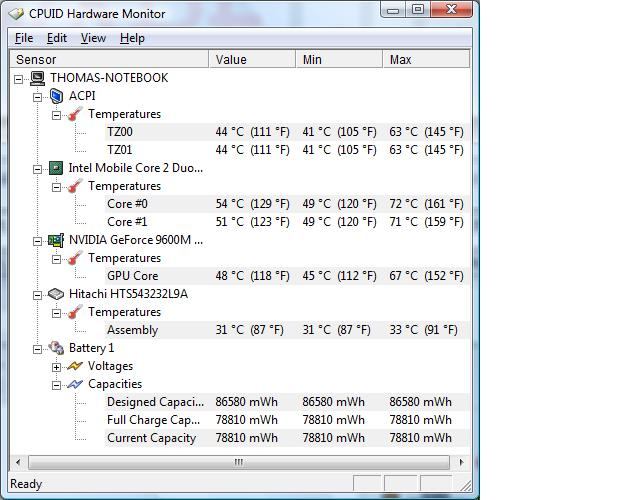The height and width of the screenshot is (500, 640).
Task: Click the Max column header
Action: 427,60
